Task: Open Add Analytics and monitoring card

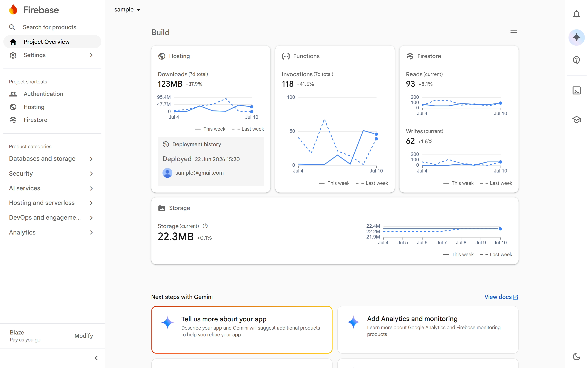Action: pos(428,330)
